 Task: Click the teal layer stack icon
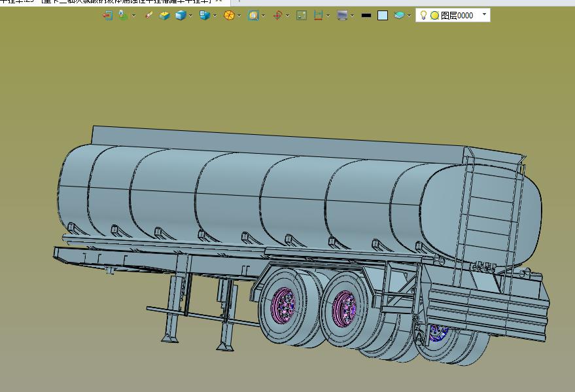(x=399, y=16)
